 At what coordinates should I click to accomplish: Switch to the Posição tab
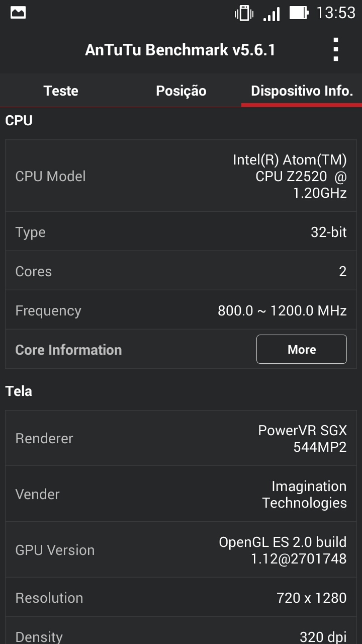tap(181, 91)
